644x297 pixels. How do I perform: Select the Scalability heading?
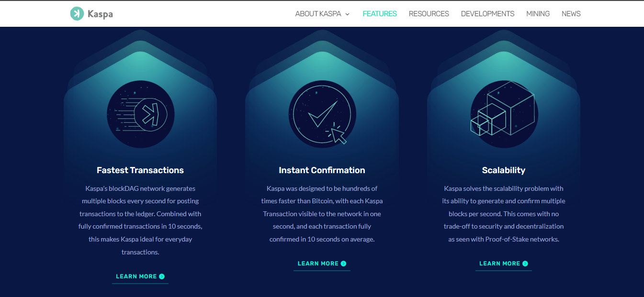(x=504, y=170)
